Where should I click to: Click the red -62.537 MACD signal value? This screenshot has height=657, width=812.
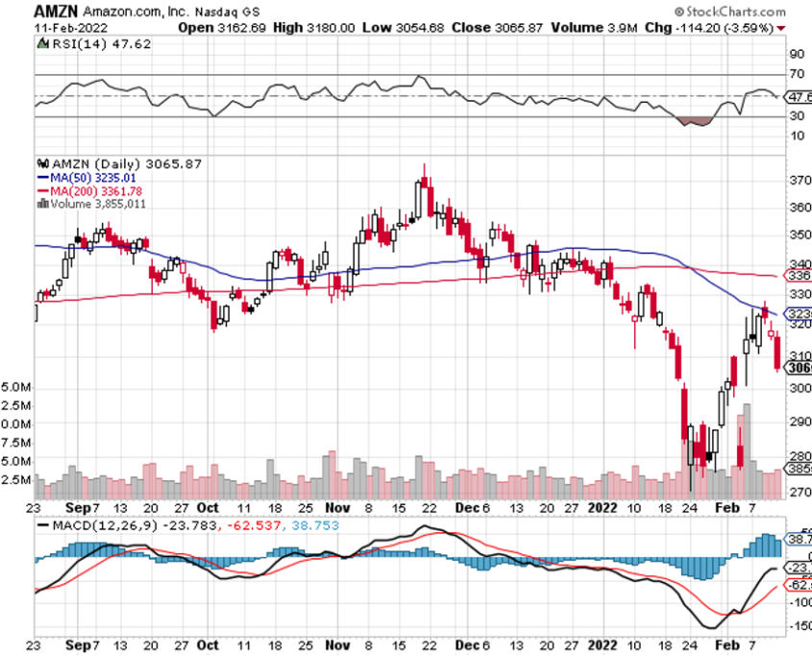[x=253, y=526]
